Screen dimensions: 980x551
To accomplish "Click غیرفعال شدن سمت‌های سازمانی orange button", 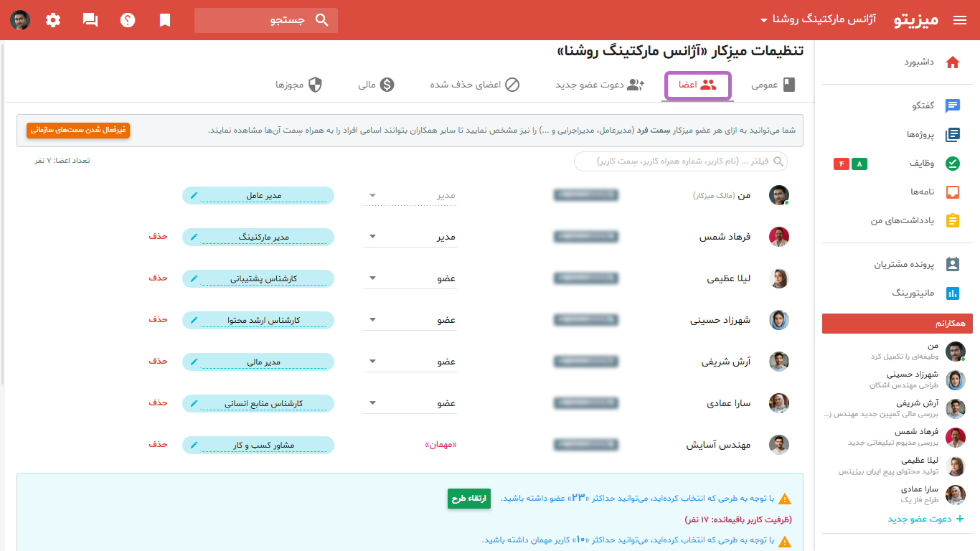I will click(78, 131).
